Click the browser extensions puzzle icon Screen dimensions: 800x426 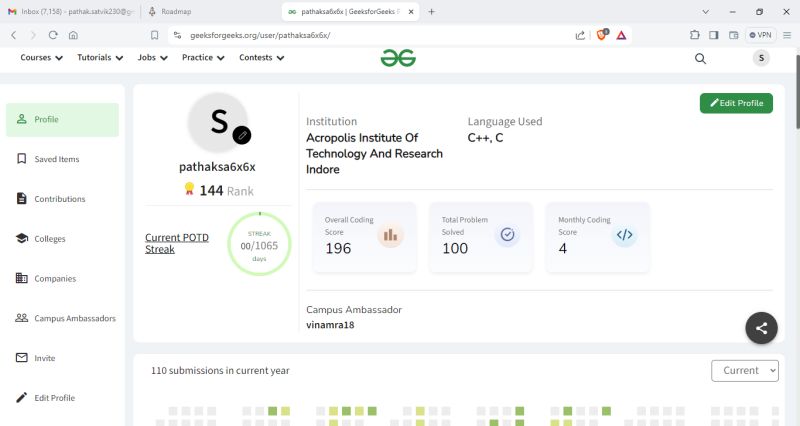pos(695,34)
